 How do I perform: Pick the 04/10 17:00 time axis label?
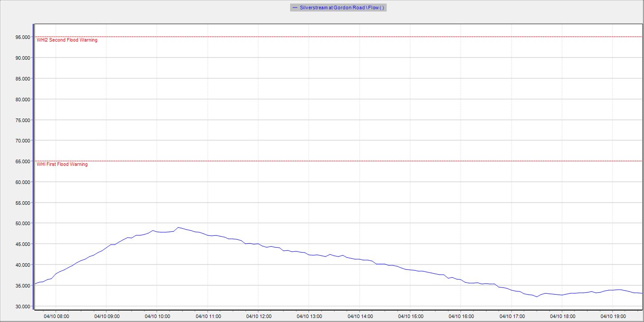[512, 317]
